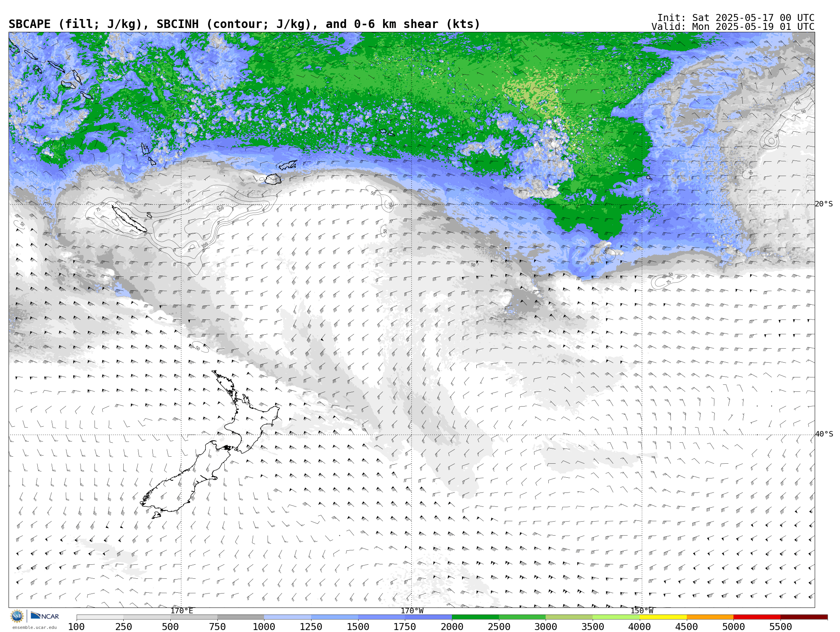This screenshot has width=840, height=632.
Task: Pick the medium green 2500–3000 colorbar swatch
Action: pos(522,617)
